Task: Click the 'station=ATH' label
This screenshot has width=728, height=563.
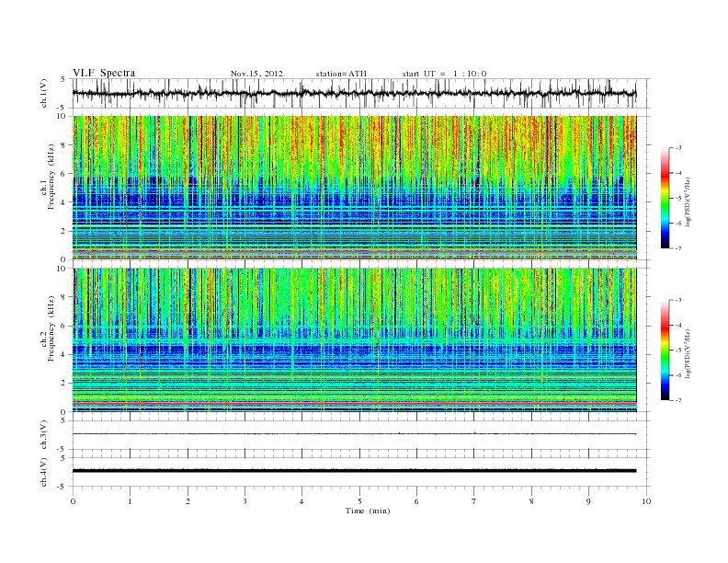Action: (341, 74)
